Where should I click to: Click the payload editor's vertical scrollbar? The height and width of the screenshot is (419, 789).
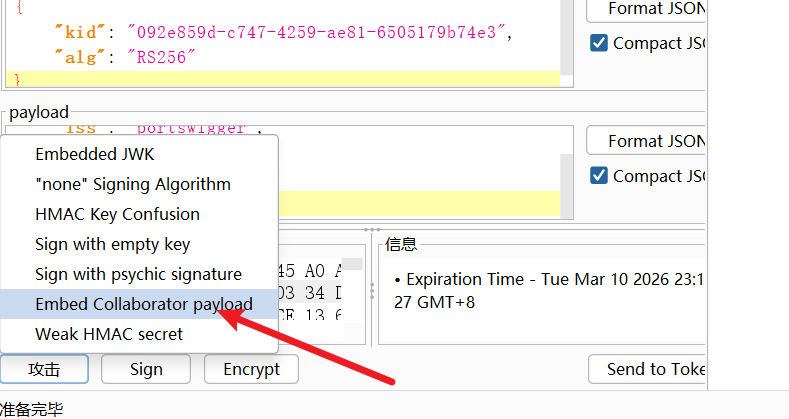coord(566,170)
